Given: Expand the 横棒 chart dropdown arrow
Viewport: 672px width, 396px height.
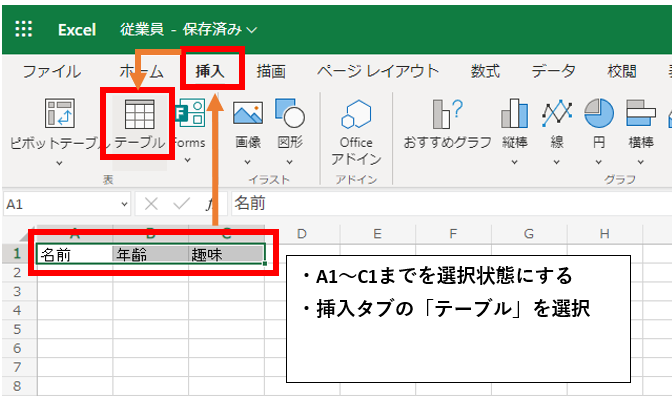Looking at the screenshot, I should pyautogui.click(x=640, y=162).
